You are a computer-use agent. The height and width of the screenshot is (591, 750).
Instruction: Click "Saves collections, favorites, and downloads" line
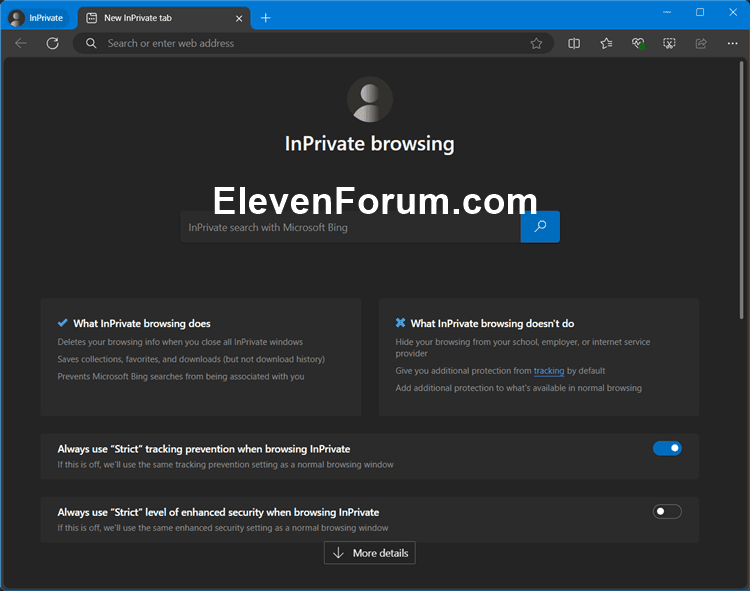pyautogui.click(x=191, y=359)
